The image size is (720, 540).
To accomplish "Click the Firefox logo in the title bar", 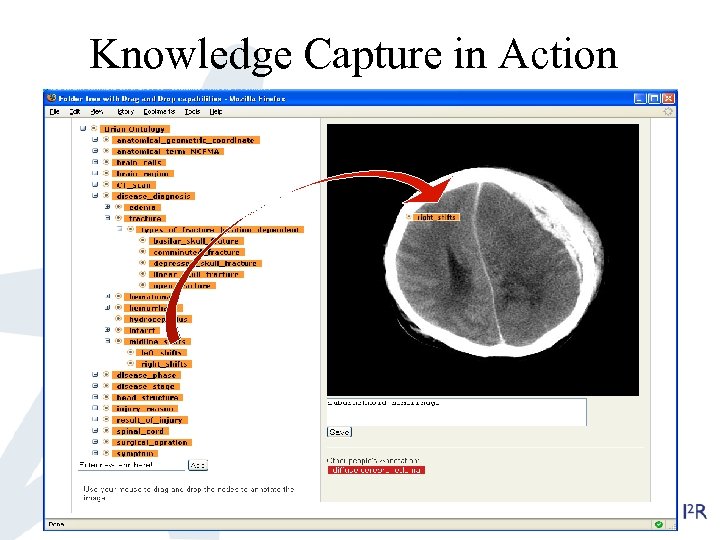I will tap(52, 98).
